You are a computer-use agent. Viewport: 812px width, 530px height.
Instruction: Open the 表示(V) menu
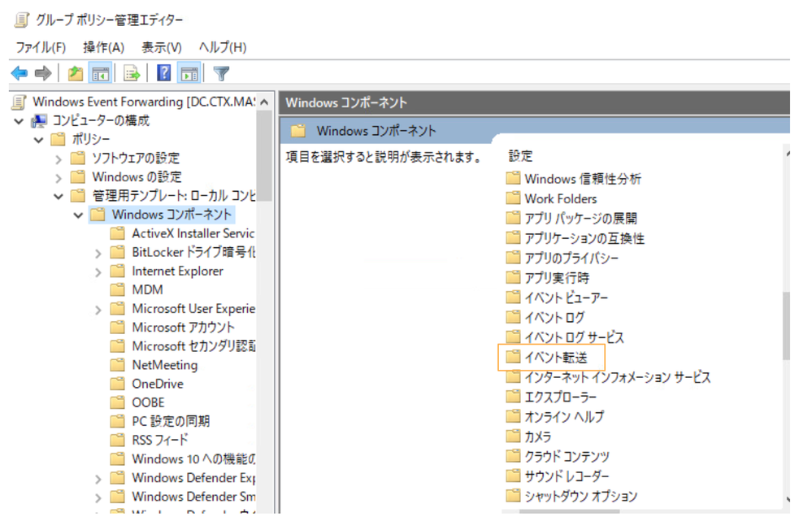[x=162, y=47]
